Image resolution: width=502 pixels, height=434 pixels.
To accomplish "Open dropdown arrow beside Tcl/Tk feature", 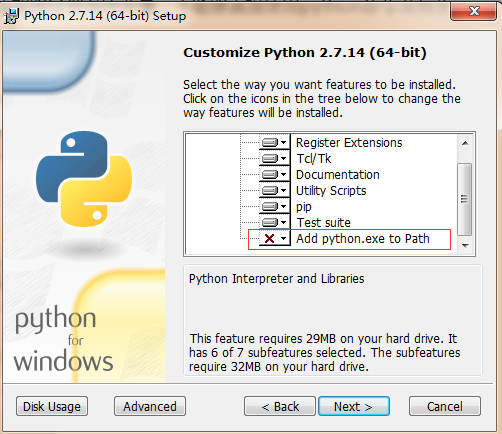I will pyautogui.click(x=283, y=158).
